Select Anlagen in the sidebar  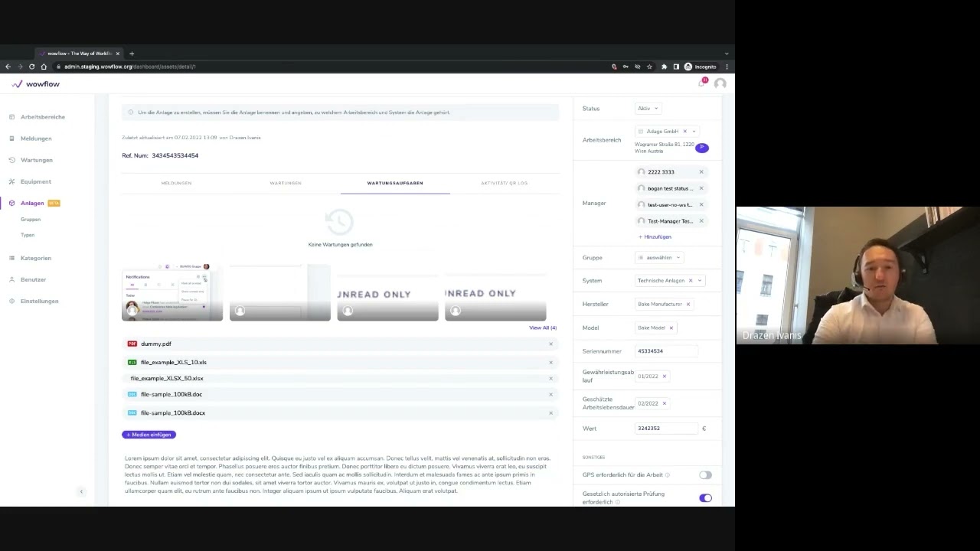[x=32, y=203]
